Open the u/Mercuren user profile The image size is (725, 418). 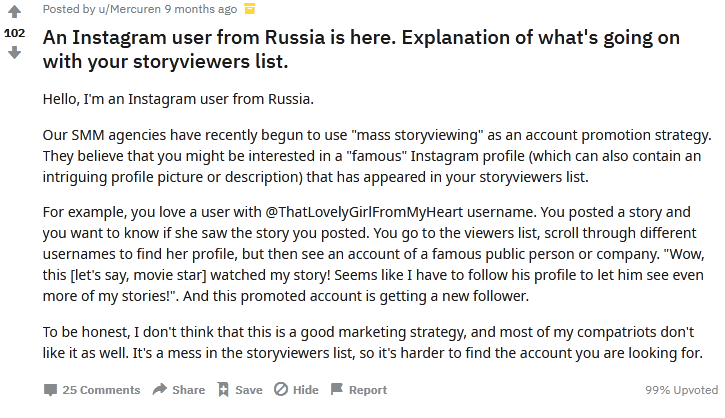coord(129,9)
